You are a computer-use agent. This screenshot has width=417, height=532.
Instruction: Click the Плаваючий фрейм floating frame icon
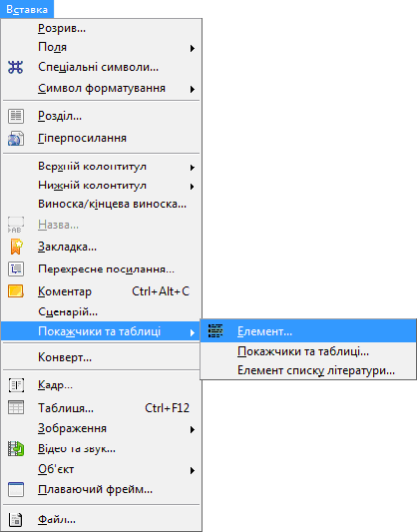pos(16,489)
